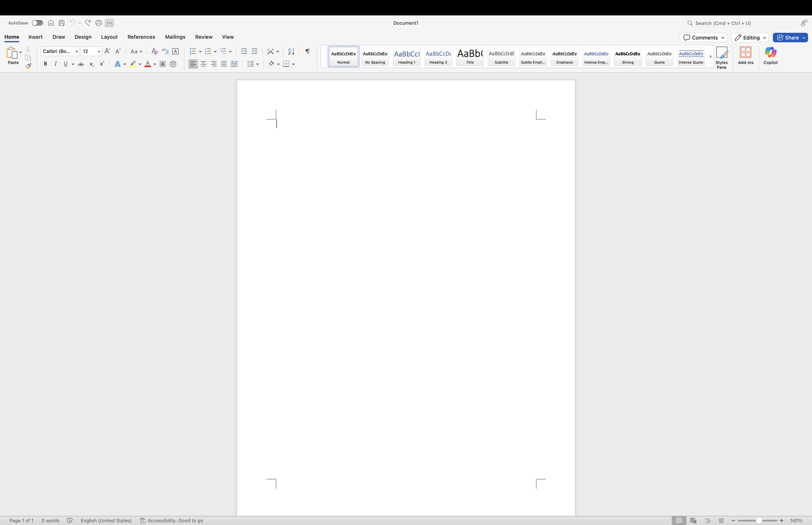Open the font size dropdown

99,51
